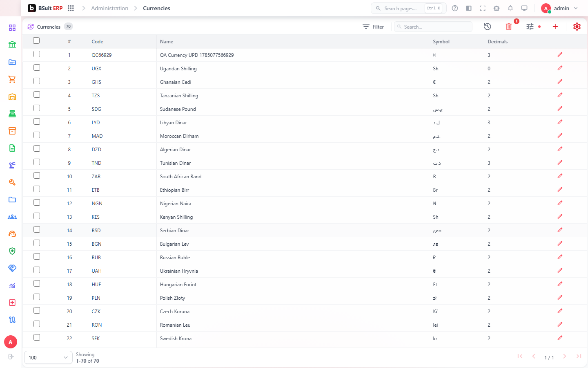Image resolution: width=588 pixels, height=368 pixels.
Task: Go to previous page arrow
Action: pyautogui.click(x=534, y=357)
